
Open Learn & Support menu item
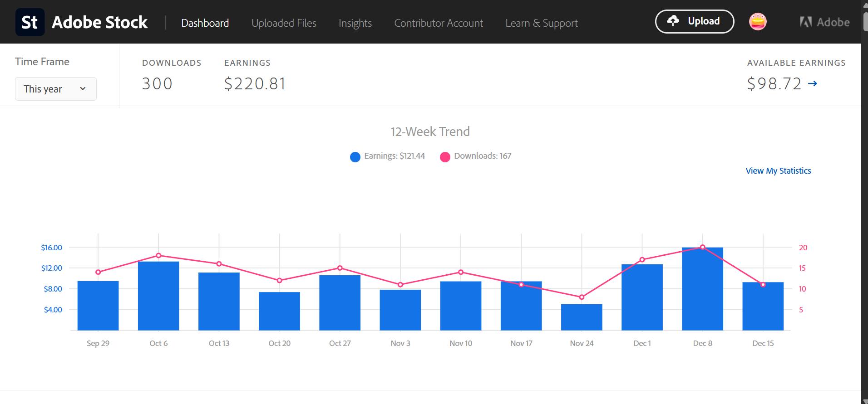(541, 23)
